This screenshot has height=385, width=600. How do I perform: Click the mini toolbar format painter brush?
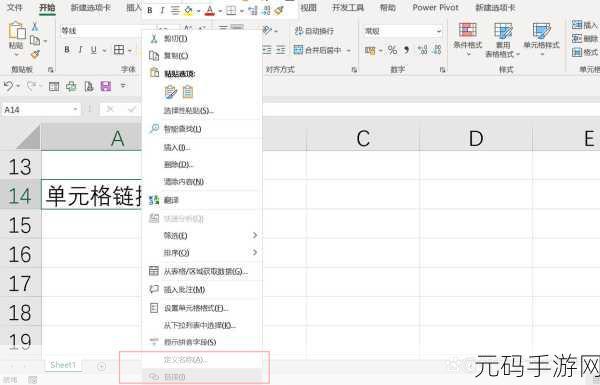(x=279, y=10)
